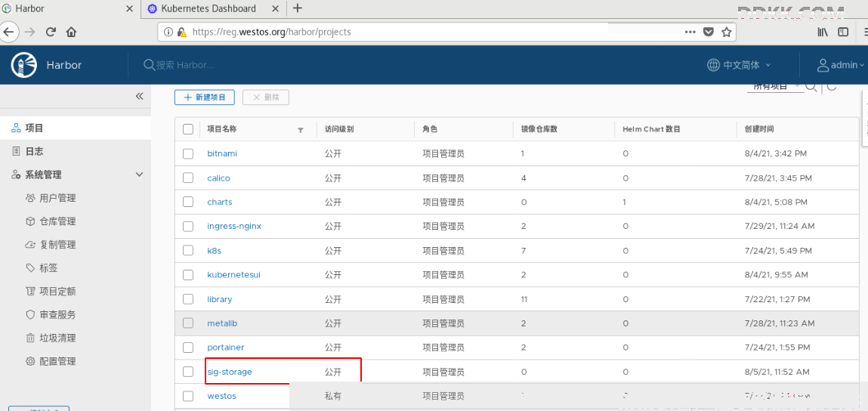
Task: Toggle the select-all projects checkbox
Action: [188, 129]
